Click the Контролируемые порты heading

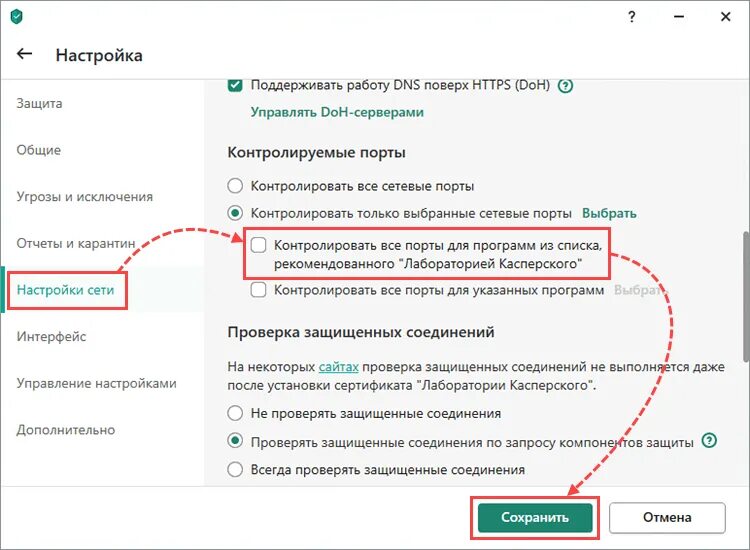[317, 153]
